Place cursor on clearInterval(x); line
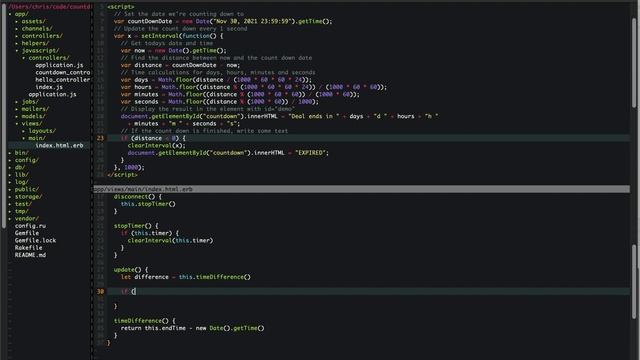Screen dimensions: 640x360 click(x=156, y=145)
